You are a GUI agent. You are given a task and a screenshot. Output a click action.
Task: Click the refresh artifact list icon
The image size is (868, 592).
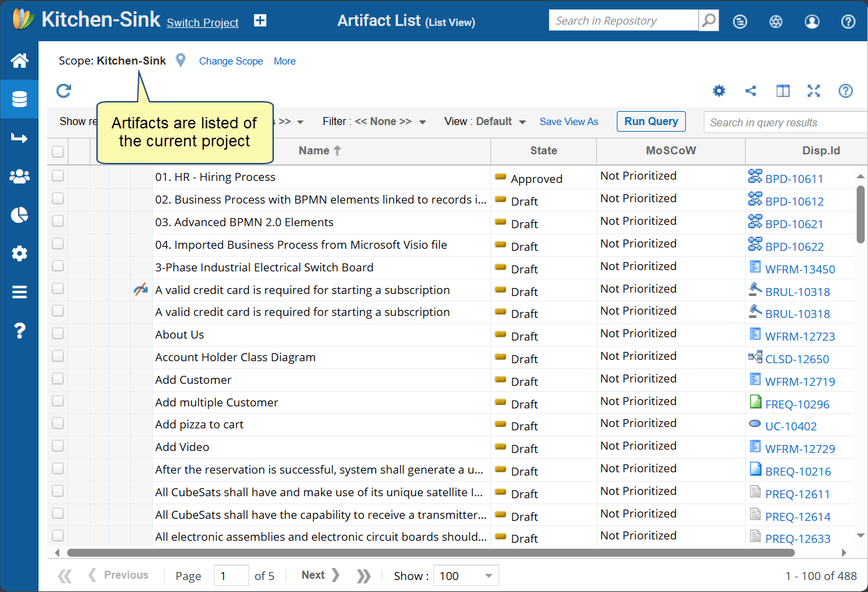pos(64,91)
